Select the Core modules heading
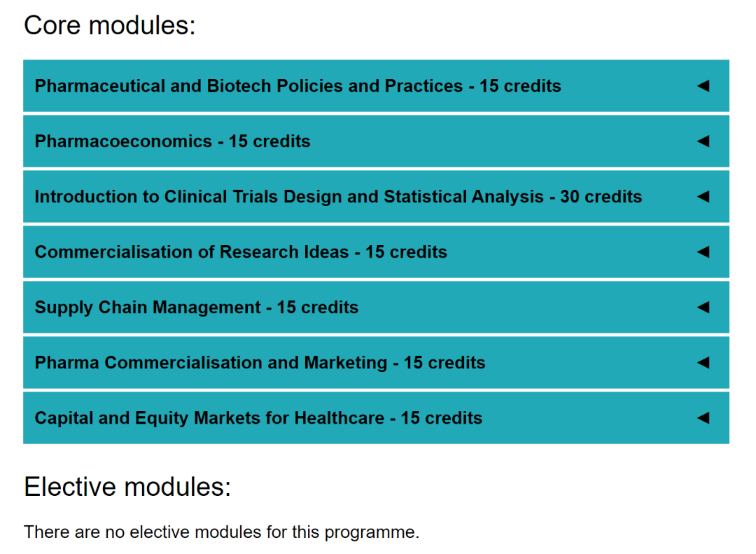Image resolution: width=756 pixels, height=554 pixels. [110, 25]
